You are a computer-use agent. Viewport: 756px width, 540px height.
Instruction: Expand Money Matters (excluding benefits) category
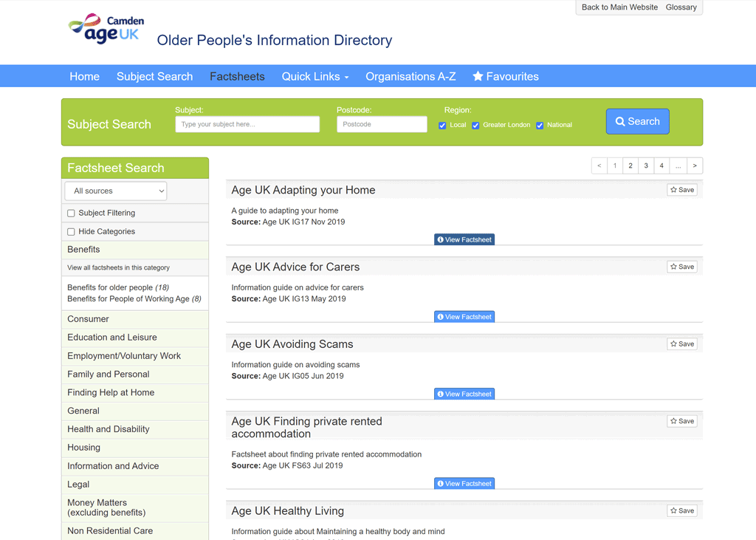(135, 507)
